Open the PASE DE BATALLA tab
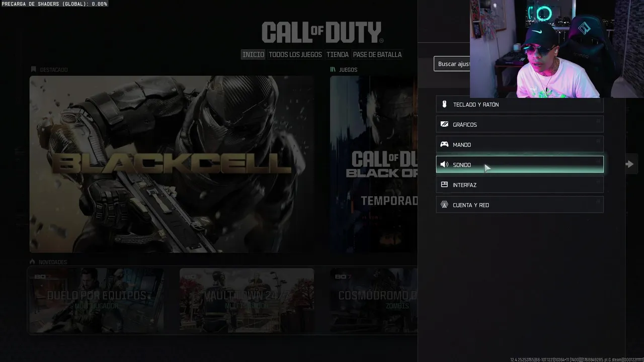Image resolution: width=644 pixels, height=362 pixels. [377, 54]
